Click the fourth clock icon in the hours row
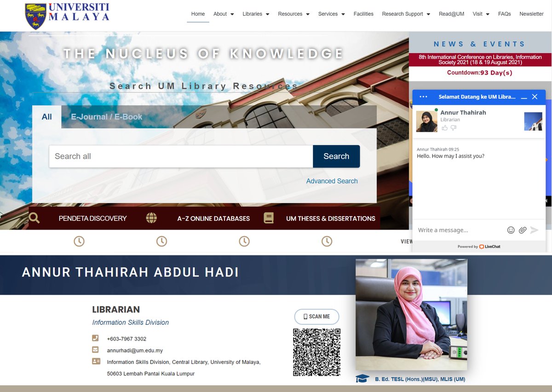The height and width of the screenshot is (392, 552). (x=327, y=241)
